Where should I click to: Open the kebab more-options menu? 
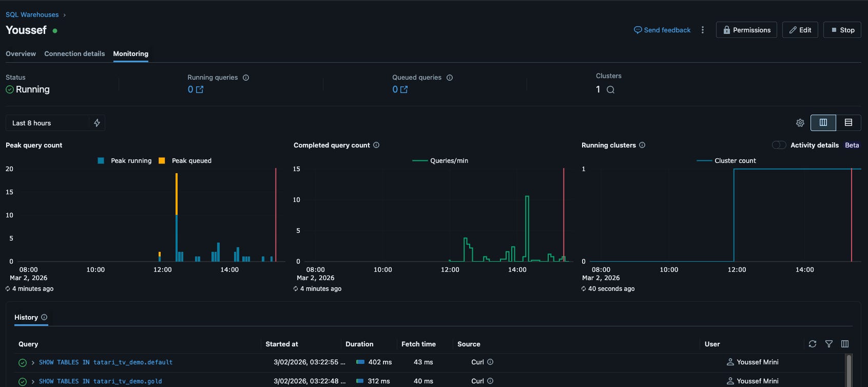(x=703, y=30)
